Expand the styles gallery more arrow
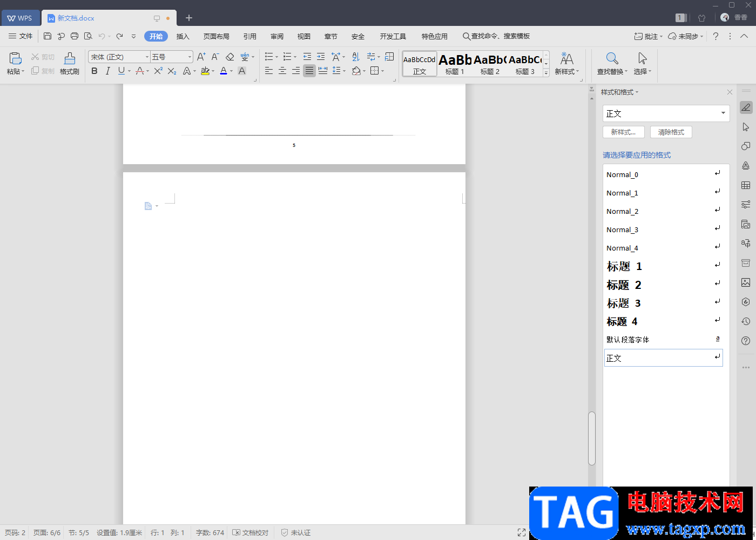The width and height of the screenshot is (756, 540). click(546, 72)
